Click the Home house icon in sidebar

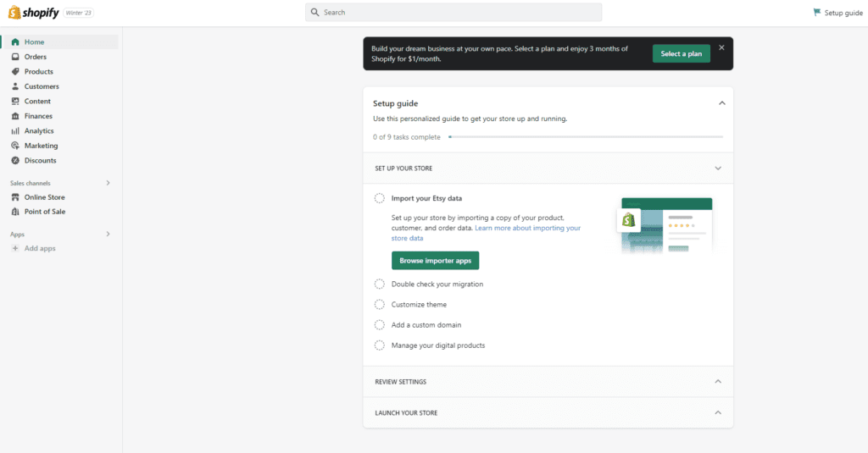pos(15,42)
